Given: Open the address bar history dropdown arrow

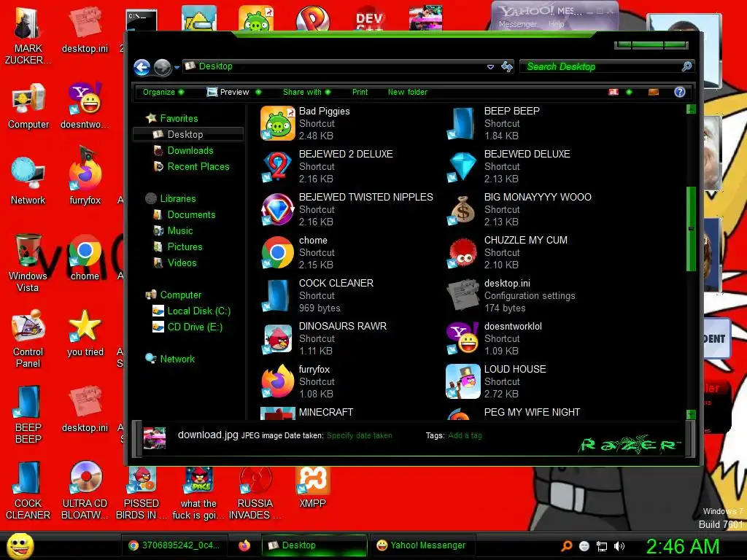Looking at the screenshot, I should [x=490, y=67].
